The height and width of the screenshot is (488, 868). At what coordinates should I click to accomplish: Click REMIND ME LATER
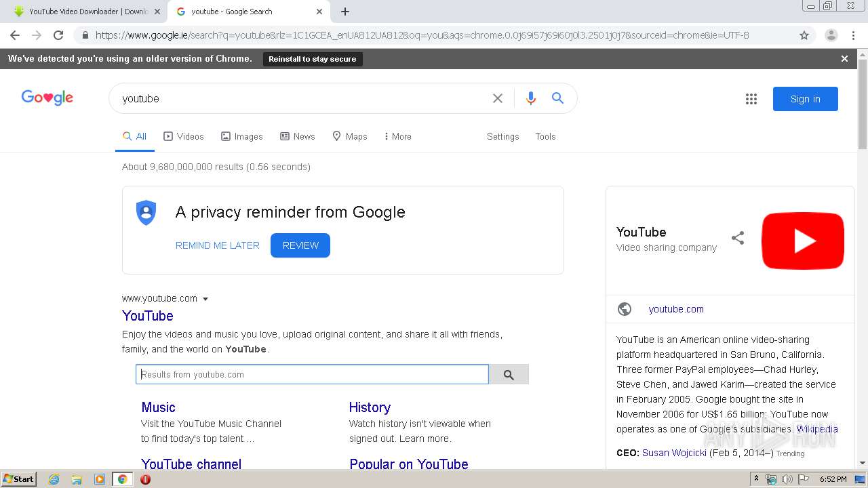click(218, 245)
